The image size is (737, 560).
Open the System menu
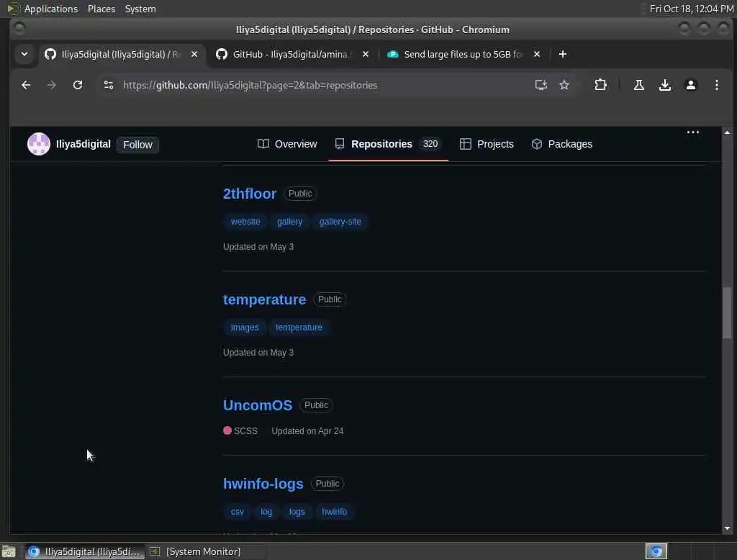(x=140, y=9)
